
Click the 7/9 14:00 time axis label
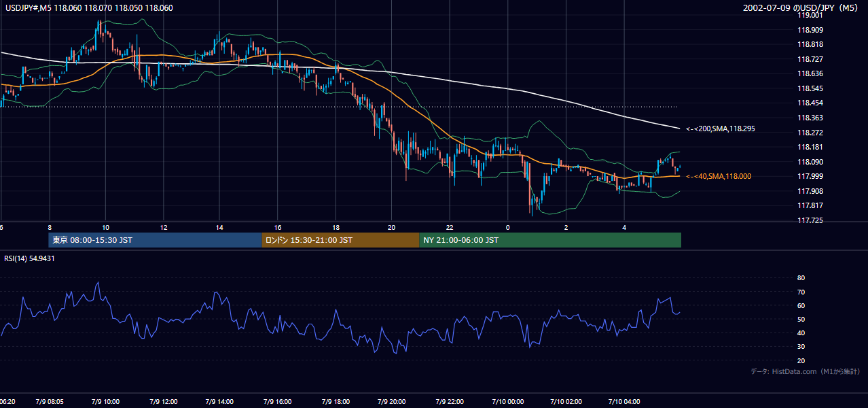(219, 402)
